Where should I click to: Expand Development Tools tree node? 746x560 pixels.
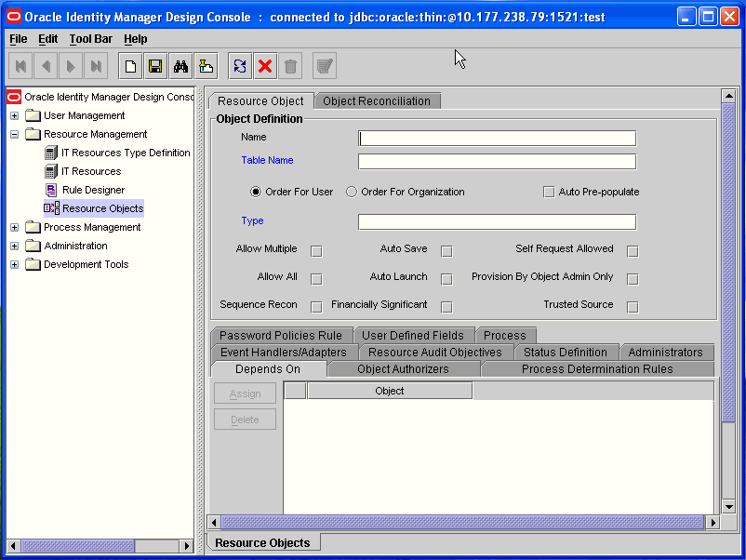pos(14,264)
